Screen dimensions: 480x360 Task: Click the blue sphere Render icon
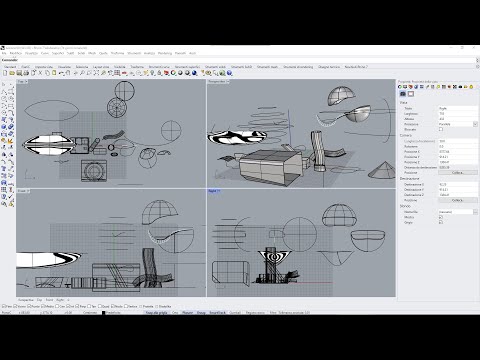194,73
